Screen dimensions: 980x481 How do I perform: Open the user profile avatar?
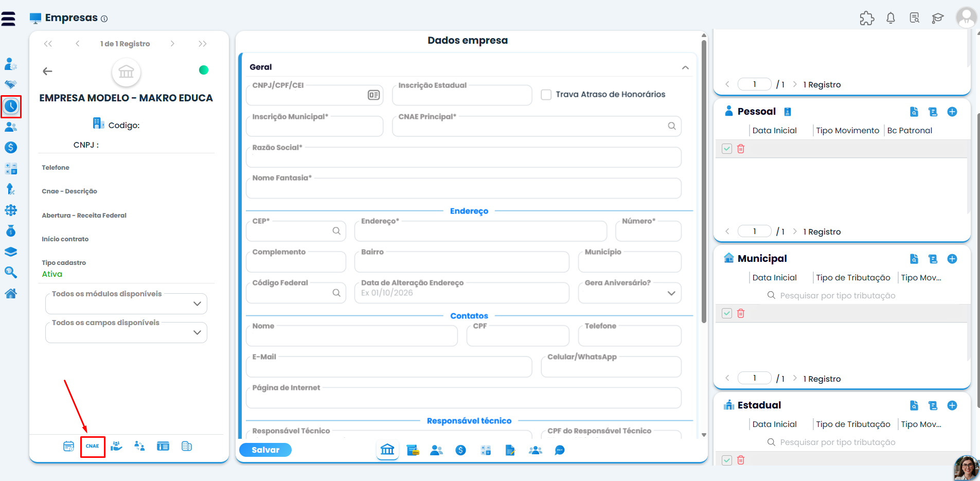(966, 17)
